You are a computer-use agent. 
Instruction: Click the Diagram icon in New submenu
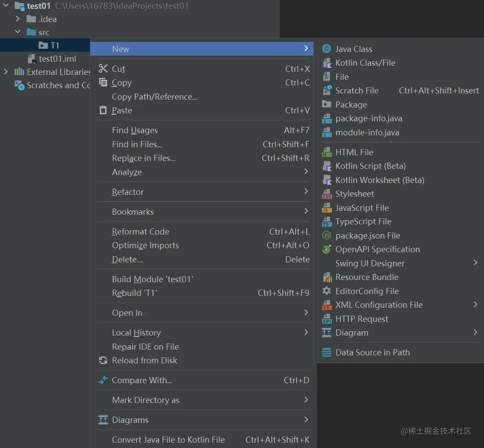(x=327, y=332)
